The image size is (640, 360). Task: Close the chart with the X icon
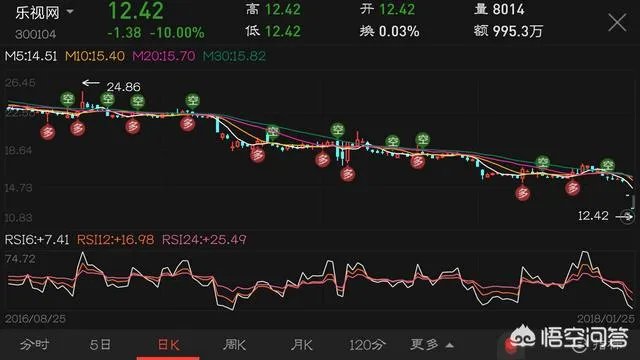(x=617, y=22)
